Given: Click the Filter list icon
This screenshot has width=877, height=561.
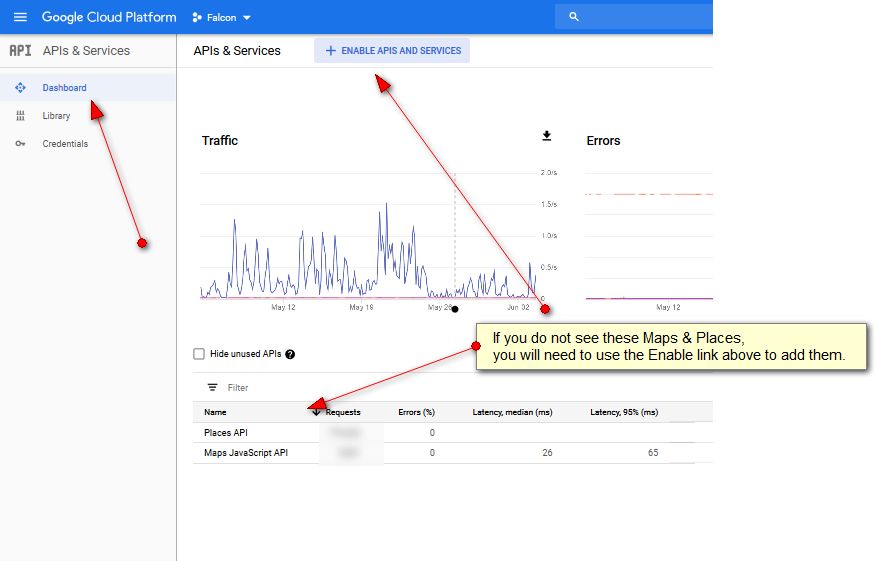Looking at the screenshot, I should [x=213, y=387].
